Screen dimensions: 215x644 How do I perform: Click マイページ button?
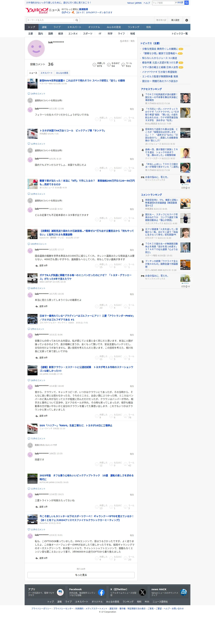161,20
